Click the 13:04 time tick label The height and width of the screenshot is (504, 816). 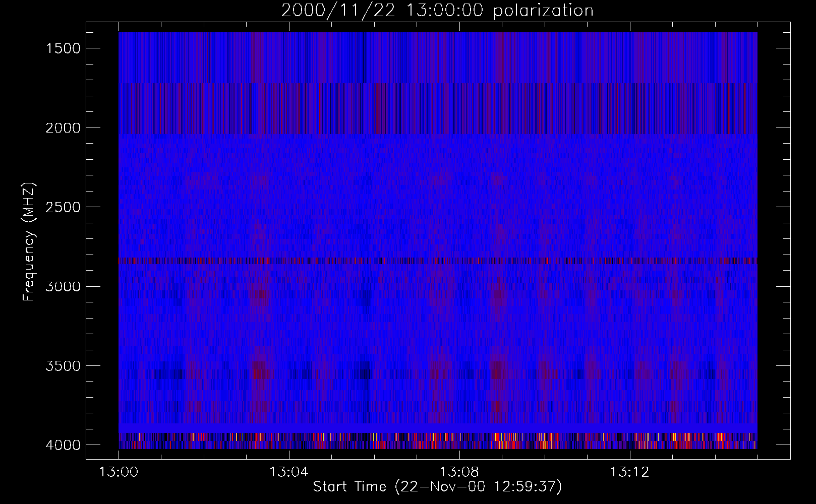(288, 472)
